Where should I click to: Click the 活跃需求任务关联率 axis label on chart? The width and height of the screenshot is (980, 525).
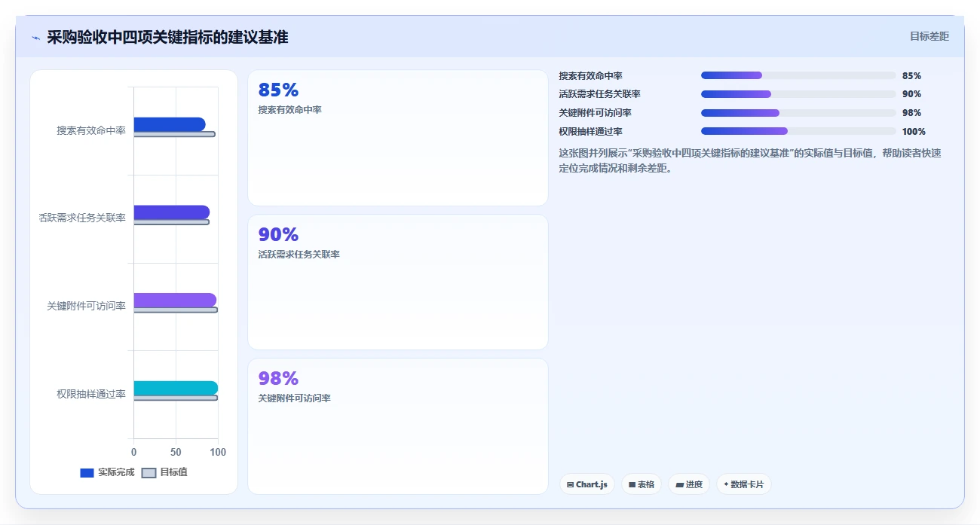pyautogui.click(x=82, y=218)
